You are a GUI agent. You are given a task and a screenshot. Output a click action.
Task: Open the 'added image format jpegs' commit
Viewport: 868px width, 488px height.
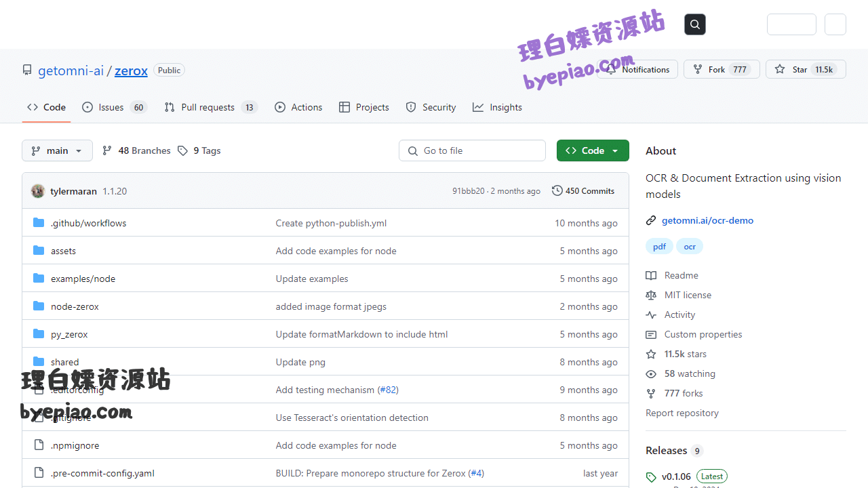331,306
